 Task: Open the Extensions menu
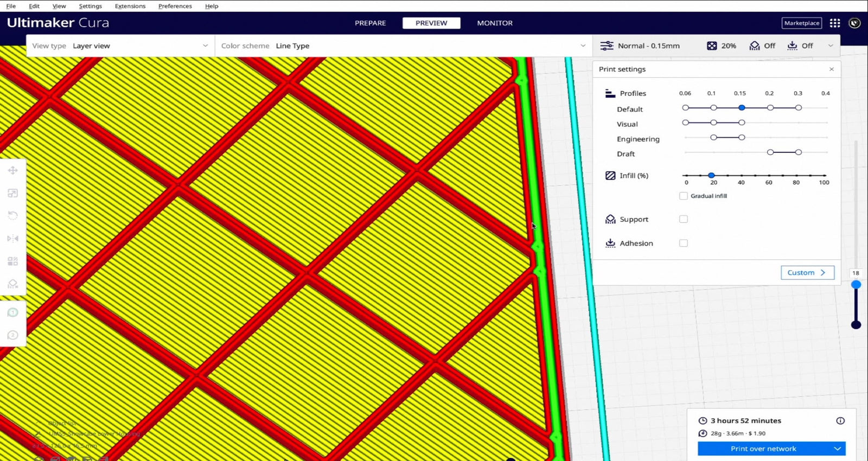pos(130,6)
